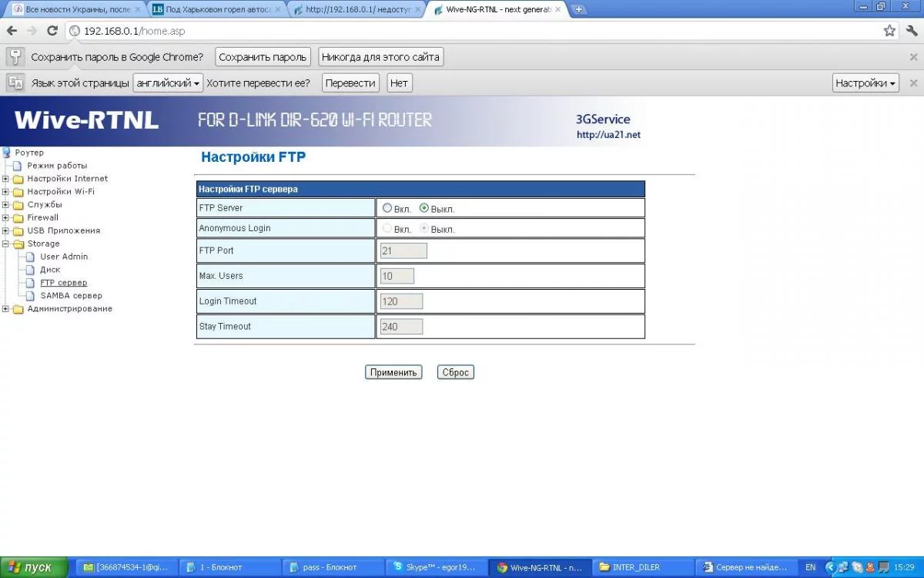Click the FTP Port input field
Viewport: 924px width, 578px height.
pyautogui.click(x=403, y=250)
